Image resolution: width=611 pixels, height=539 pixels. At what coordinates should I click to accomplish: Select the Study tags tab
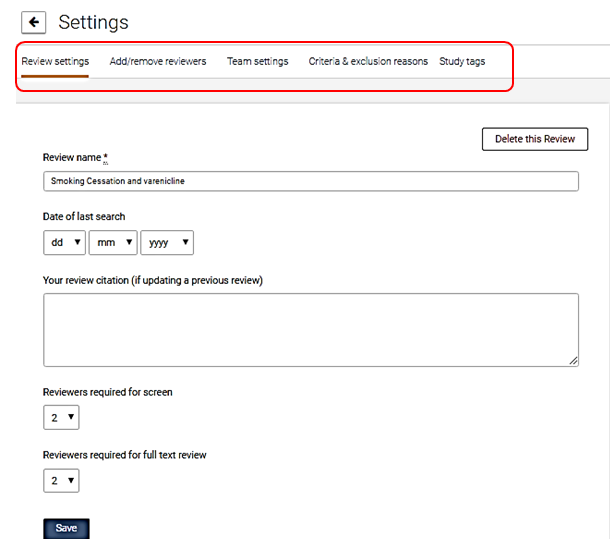(462, 61)
